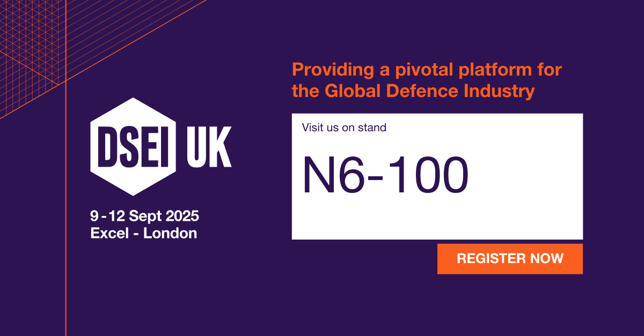Click the REGISTER NOW button
The width and height of the screenshot is (644, 336).
(x=510, y=259)
